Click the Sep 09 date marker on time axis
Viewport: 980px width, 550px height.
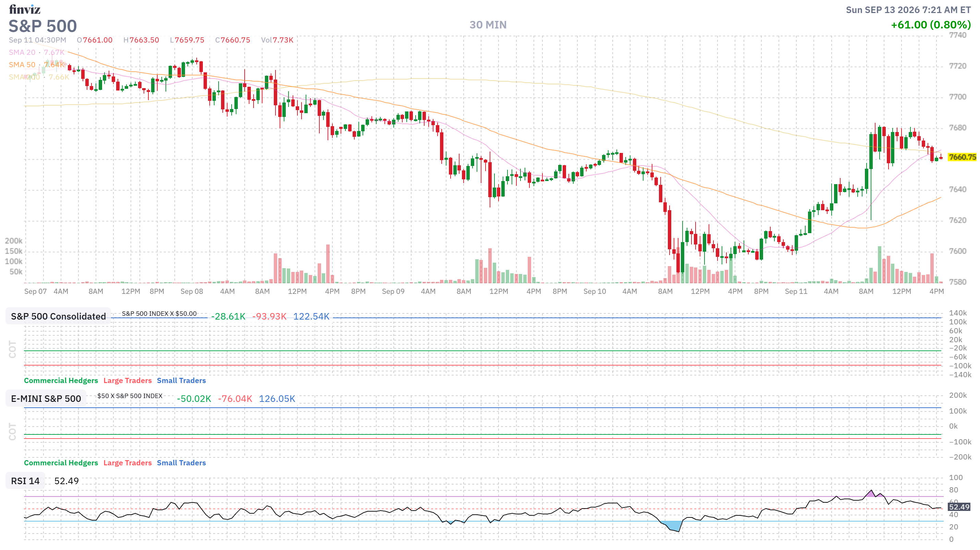click(393, 291)
